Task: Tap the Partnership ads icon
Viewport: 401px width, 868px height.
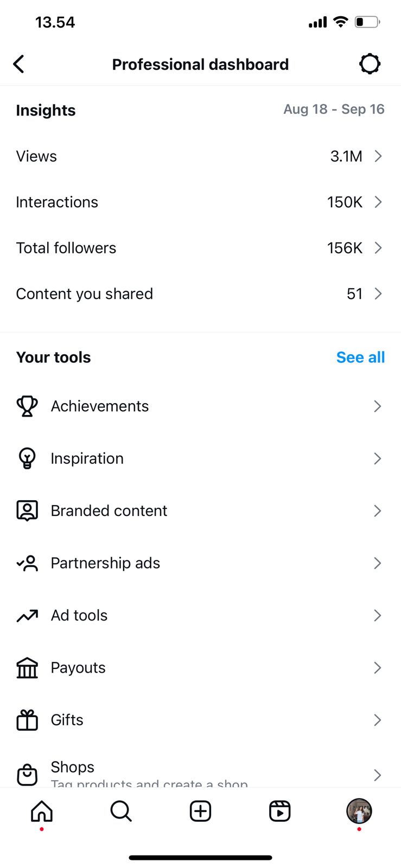Action: tap(27, 563)
